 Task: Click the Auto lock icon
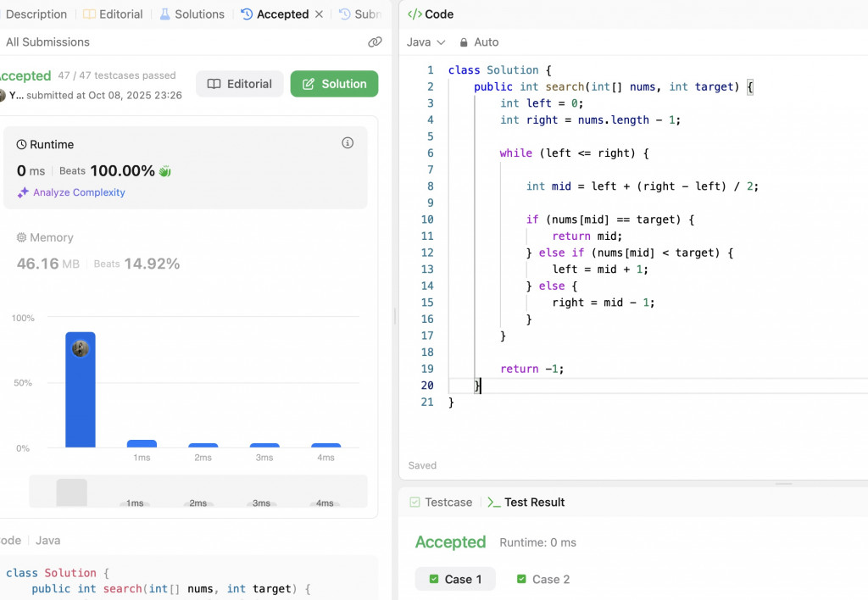pos(464,42)
